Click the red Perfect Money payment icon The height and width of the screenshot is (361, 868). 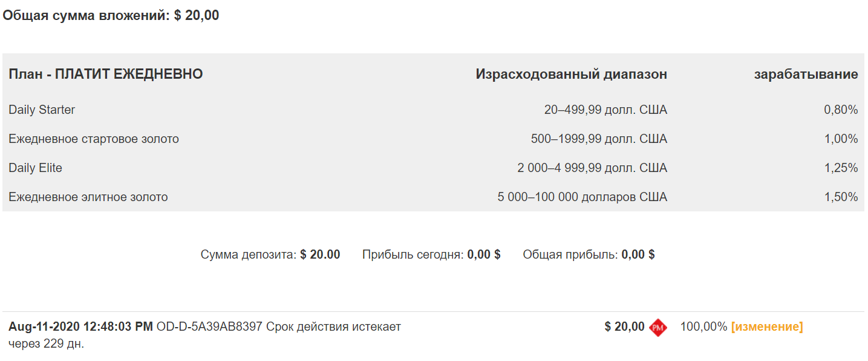658,328
